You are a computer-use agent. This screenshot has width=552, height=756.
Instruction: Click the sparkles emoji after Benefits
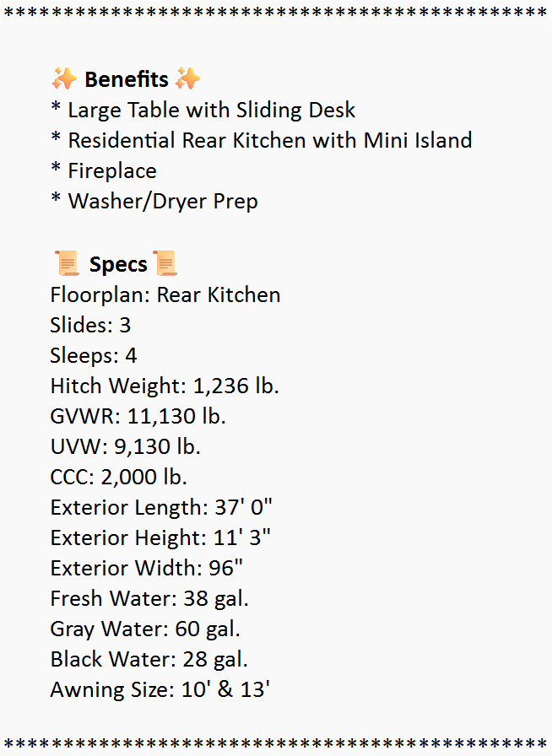[x=187, y=79]
